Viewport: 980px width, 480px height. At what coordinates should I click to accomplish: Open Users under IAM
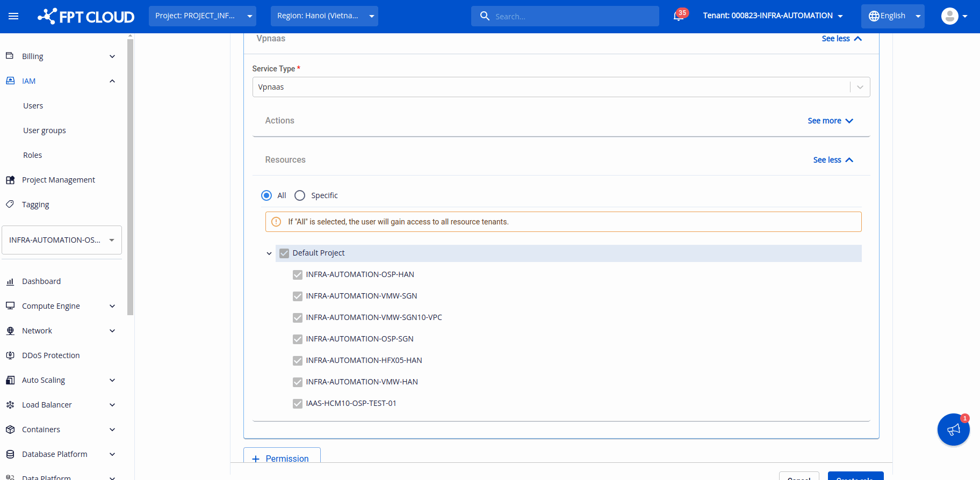[x=33, y=106]
